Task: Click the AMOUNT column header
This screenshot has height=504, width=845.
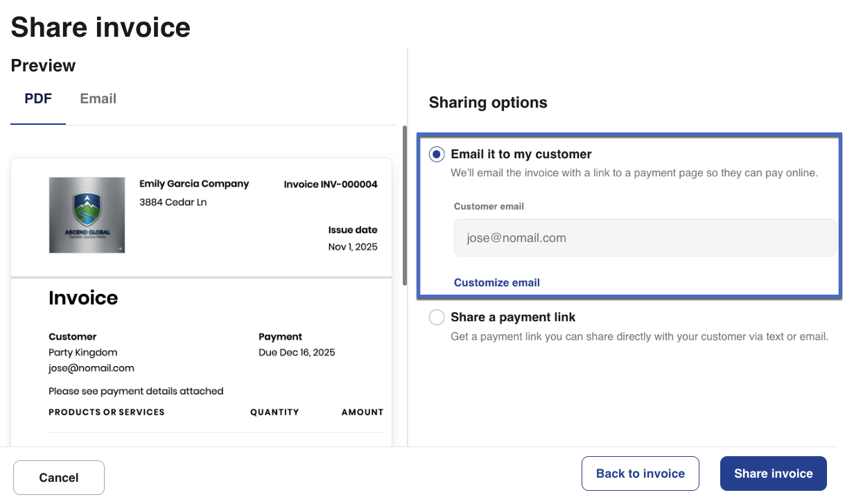Action: coord(362,412)
